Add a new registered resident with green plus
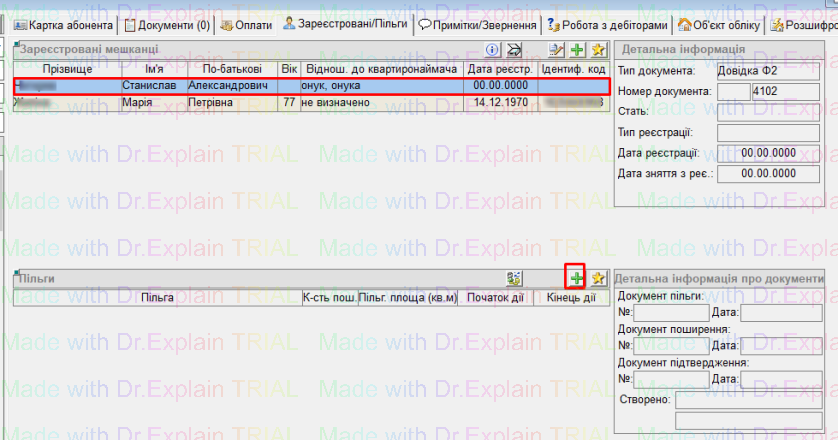The image size is (838, 440). click(x=577, y=49)
